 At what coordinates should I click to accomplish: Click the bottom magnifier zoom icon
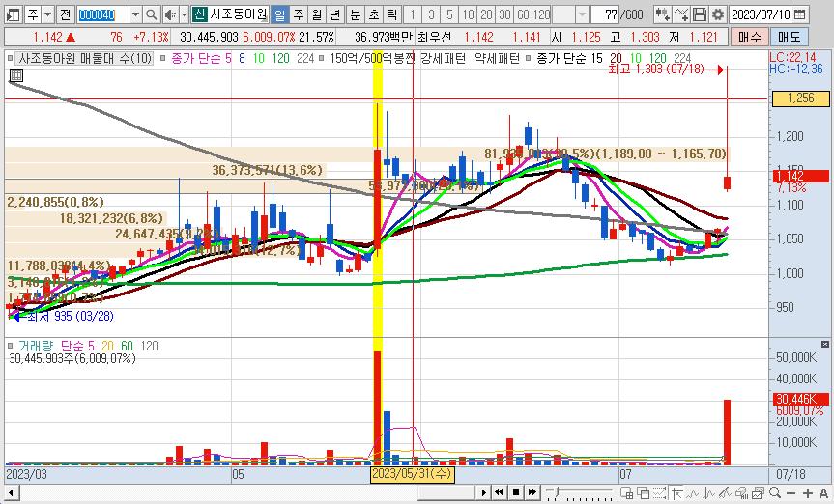click(774, 492)
